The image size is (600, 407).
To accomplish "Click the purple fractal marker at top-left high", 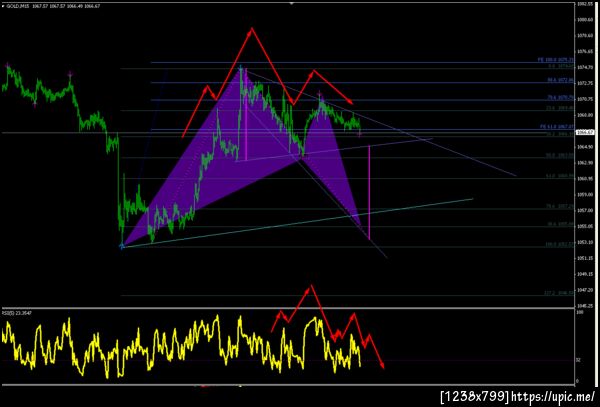I will pyautogui.click(x=7, y=65).
